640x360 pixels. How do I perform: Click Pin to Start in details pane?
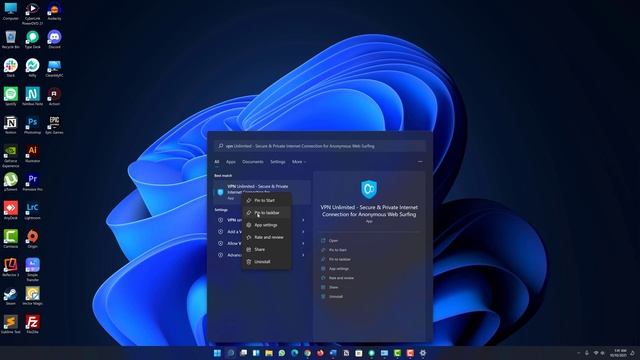[x=338, y=250]
